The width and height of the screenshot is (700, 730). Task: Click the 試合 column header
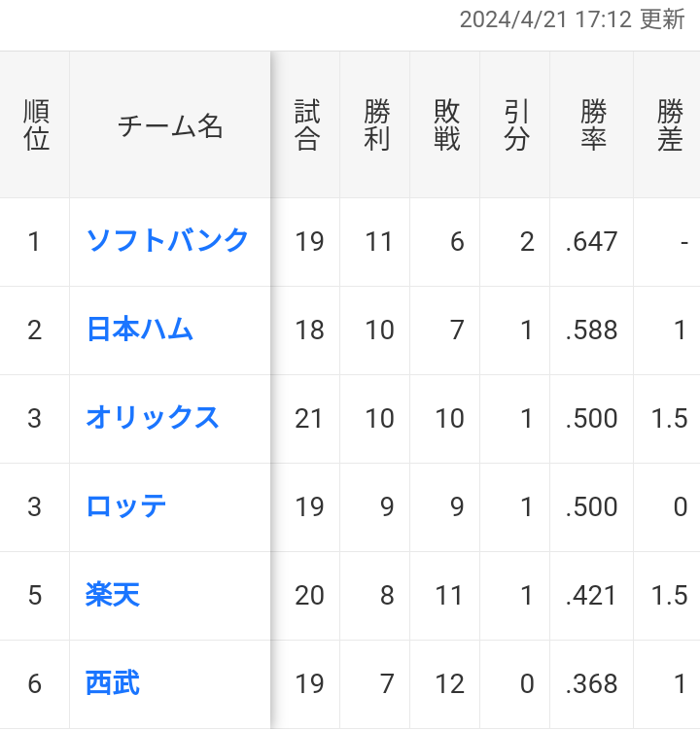(307, 124)
